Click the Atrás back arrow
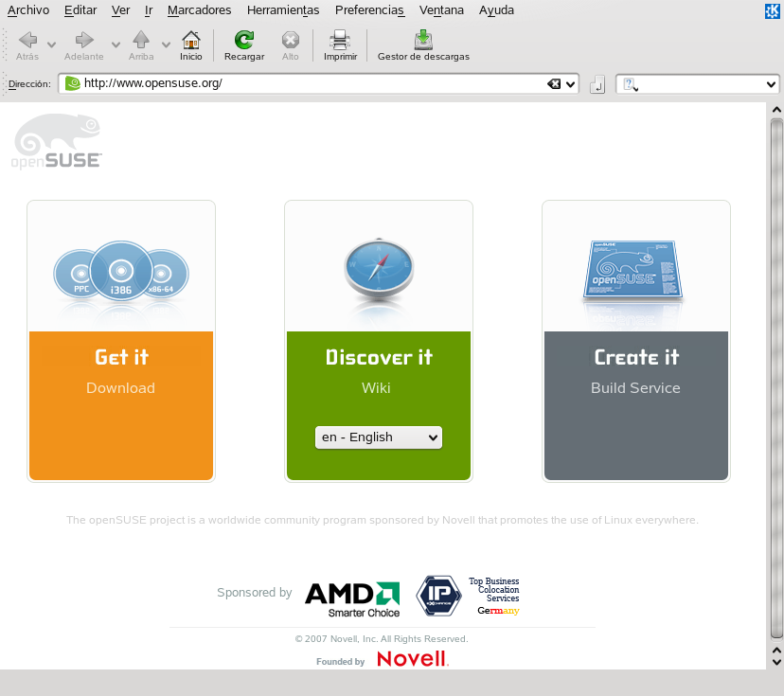 [x=27, y=41]
